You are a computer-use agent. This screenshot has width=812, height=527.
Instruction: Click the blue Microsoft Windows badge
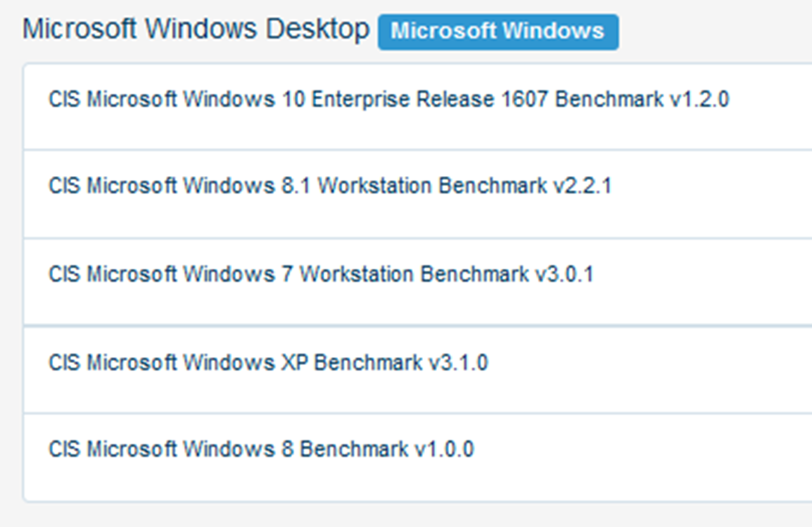coord(498,31)
